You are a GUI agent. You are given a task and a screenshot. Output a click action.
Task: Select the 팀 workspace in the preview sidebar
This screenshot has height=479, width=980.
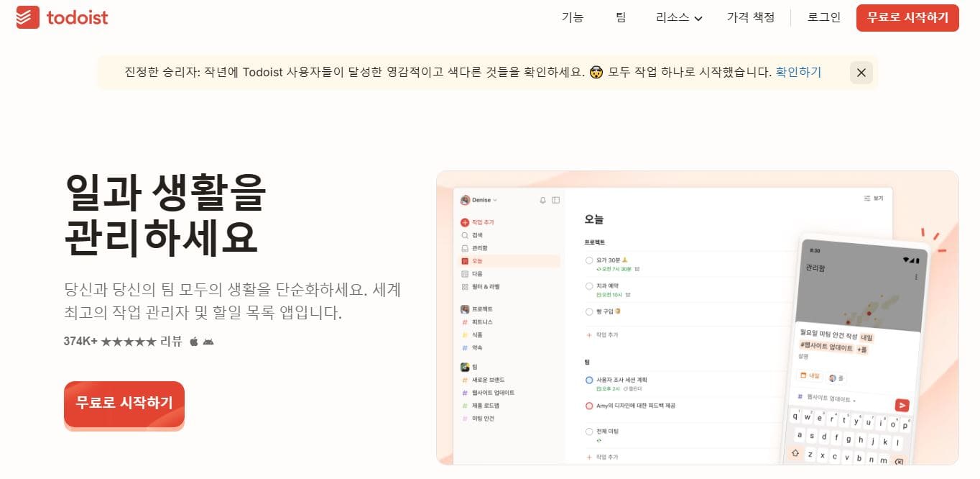469,367
